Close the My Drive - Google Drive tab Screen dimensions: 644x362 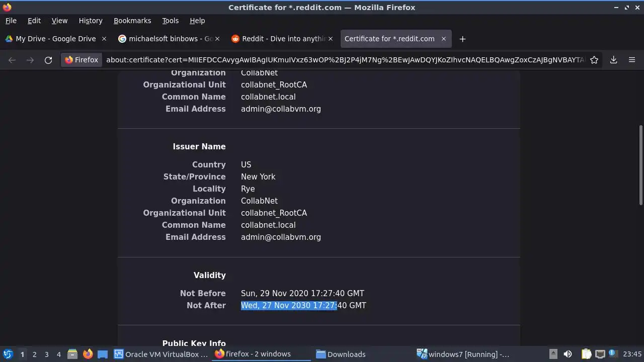click(x=104, y=39)
